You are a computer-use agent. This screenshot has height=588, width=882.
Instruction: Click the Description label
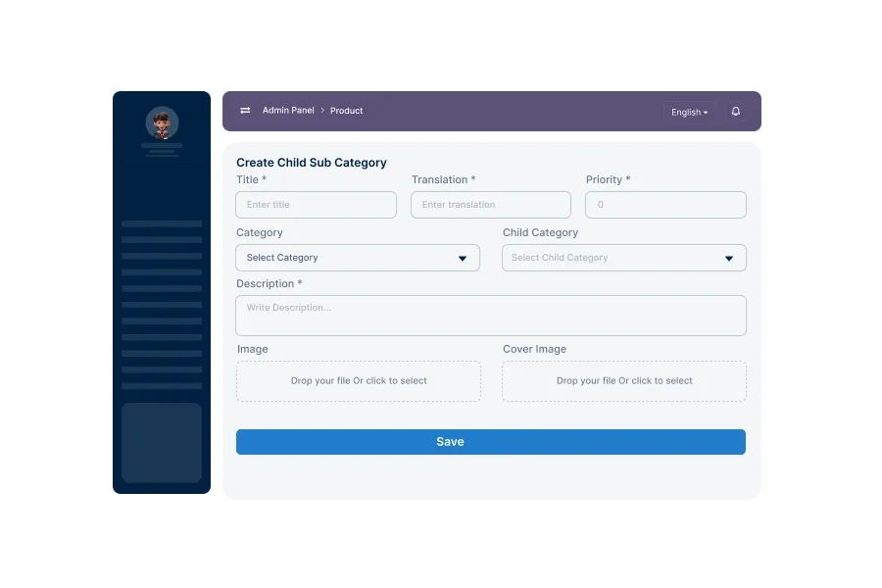tap(269, 283)
